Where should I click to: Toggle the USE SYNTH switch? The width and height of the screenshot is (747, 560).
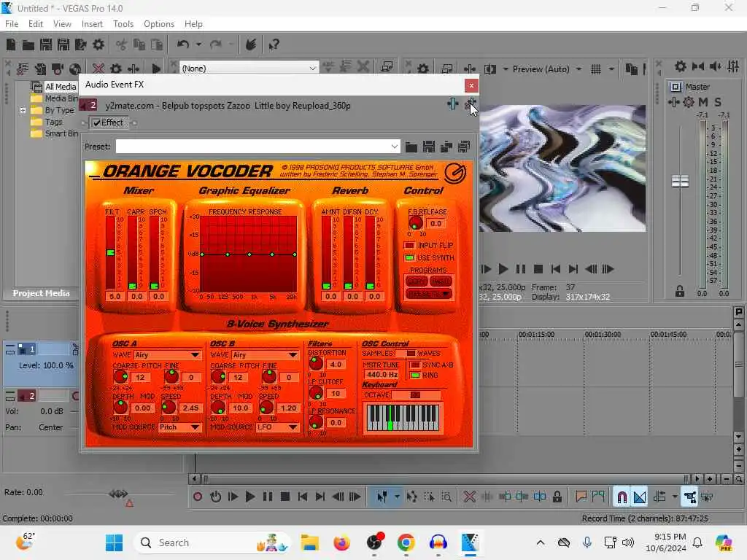coord(409,257)
